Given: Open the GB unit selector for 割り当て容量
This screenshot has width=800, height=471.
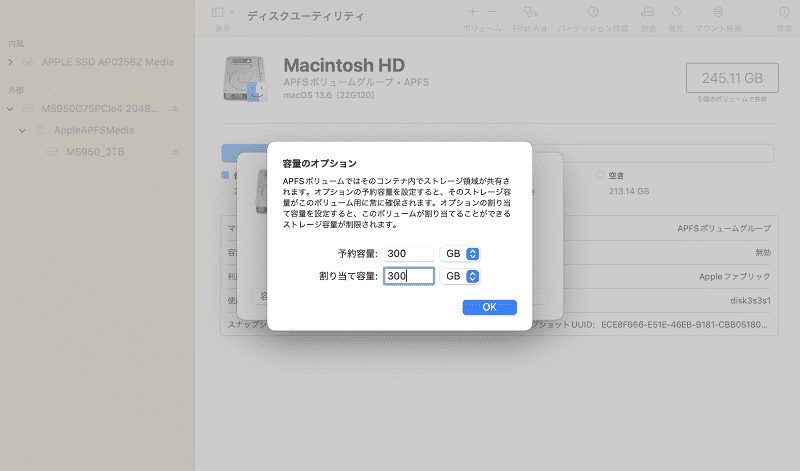Looking at the screenshot, I should pyautogui.click(x=460, y=276).
